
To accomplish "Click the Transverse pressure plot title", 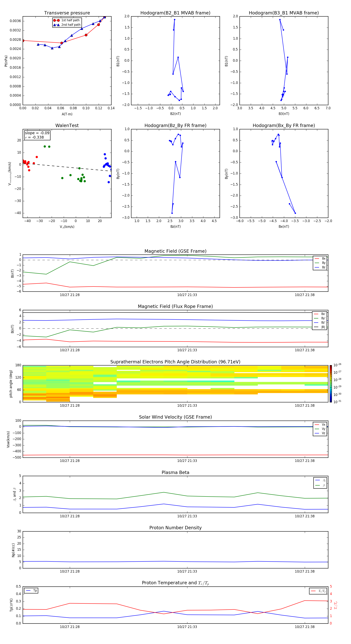I will (x=67, y=13).
